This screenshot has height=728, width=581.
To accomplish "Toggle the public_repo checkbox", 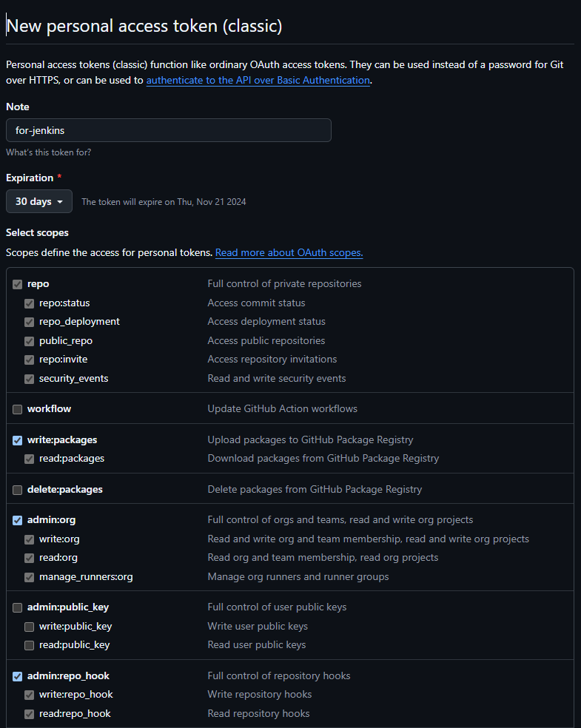I will pos(30,341).
